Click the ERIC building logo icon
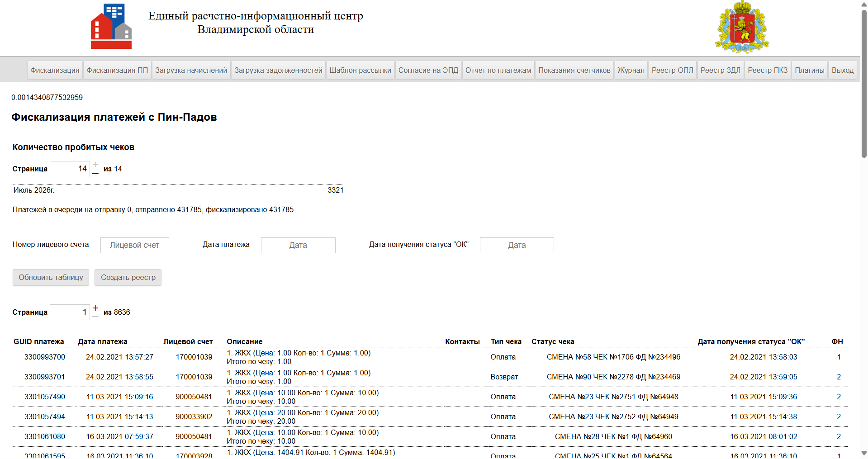 (111, 26)
